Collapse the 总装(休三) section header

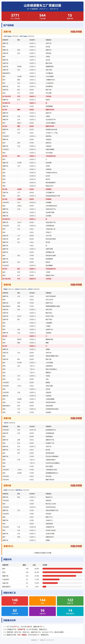click(x=42, y=546)
